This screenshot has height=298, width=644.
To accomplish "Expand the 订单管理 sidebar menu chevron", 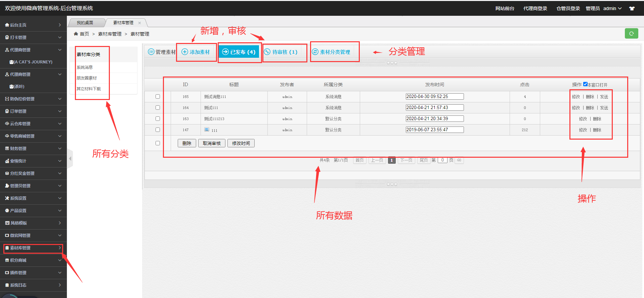I will point(60,111).
